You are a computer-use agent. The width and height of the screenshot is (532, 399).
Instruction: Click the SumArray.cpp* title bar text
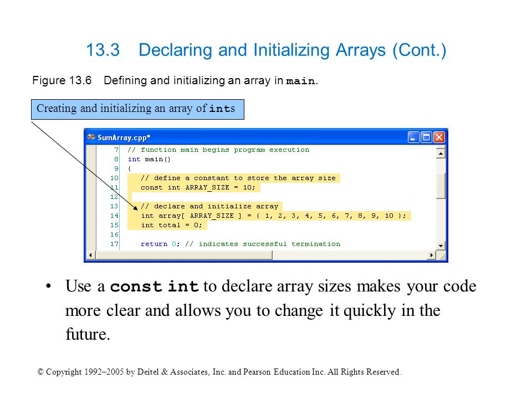124,137
